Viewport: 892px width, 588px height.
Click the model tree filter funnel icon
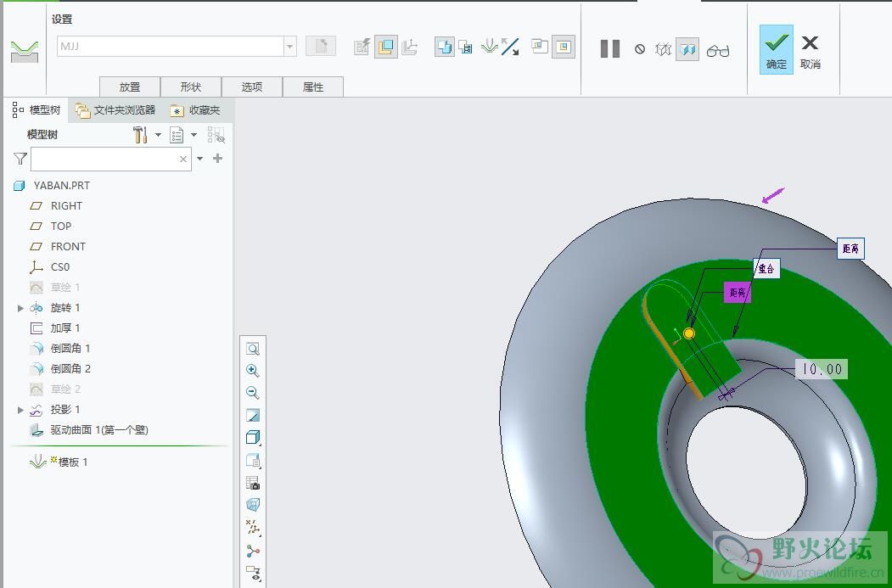20,159
